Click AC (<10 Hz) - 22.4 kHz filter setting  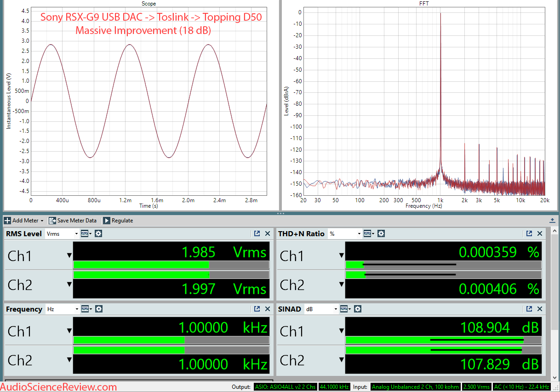click(x=521, y=387)
